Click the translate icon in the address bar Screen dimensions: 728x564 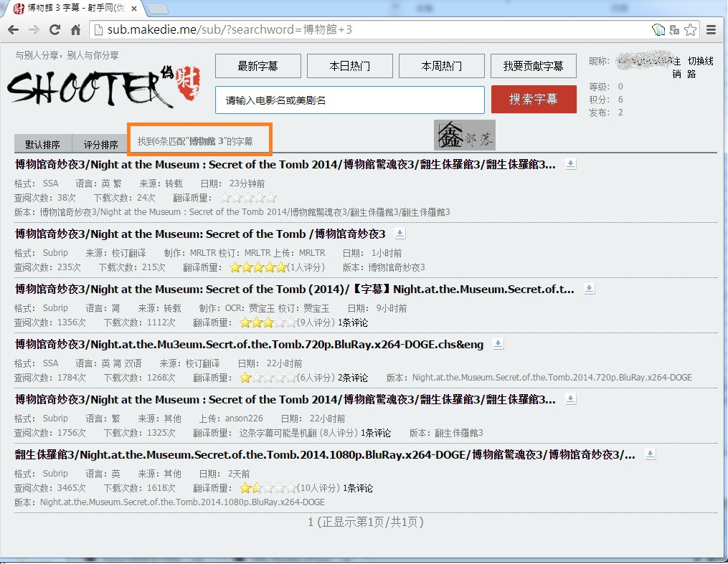[674, 29]
